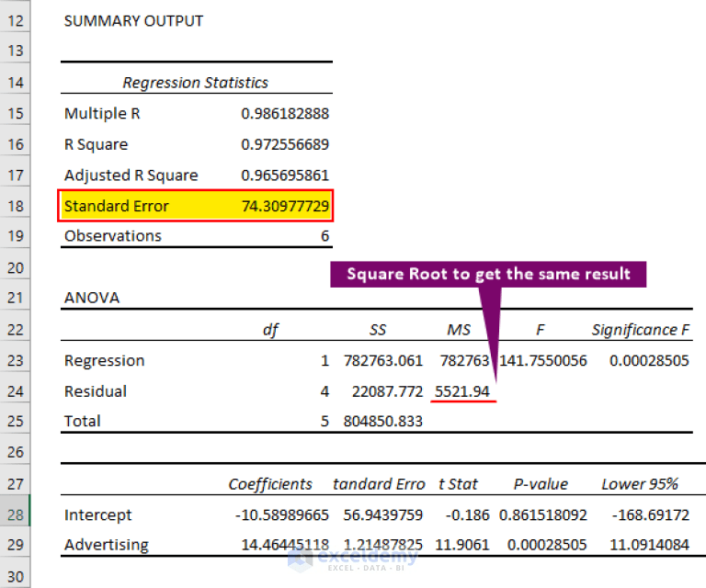Select the df column header
Screen dimensions: 706x588
click(x=270, y=330)
